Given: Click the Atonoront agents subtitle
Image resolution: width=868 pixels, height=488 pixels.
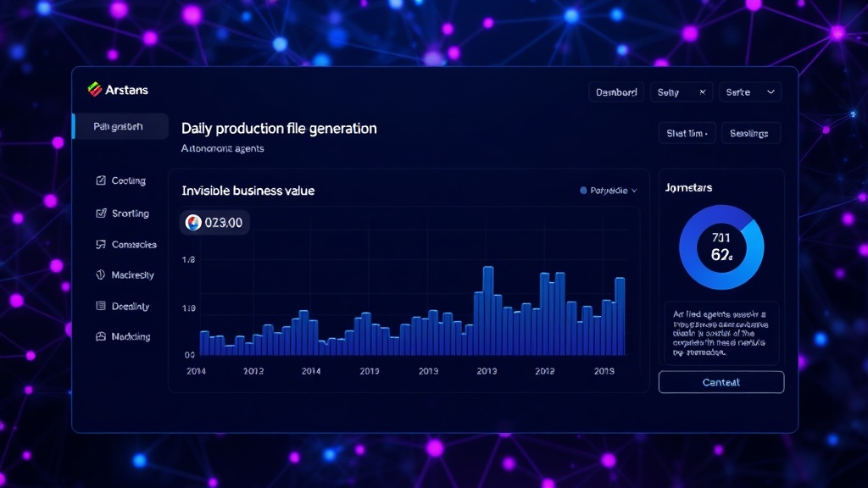Looking at the screenshot, I should click(x=223, y=148).
